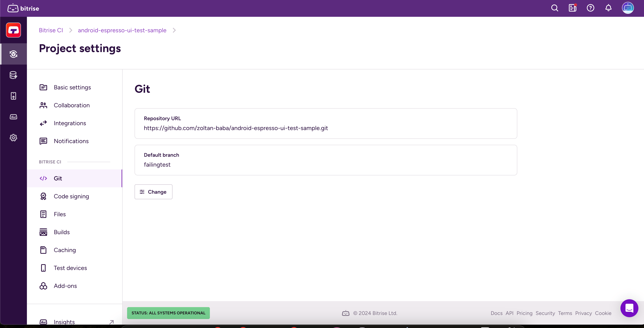The image size is (644, 328).
Task: Click the red app icon in left sidebar
Action: click(x=13, y=30)
